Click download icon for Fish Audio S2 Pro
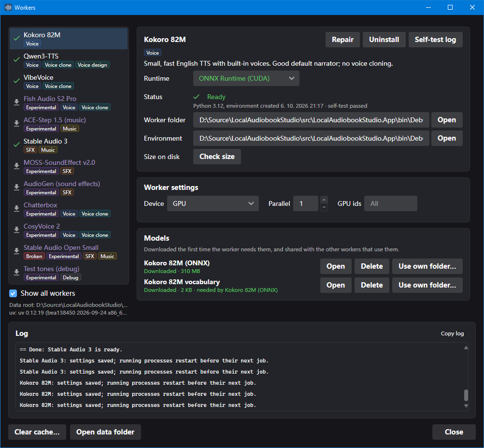Viewport: 484px width, 448px height. pos(17,102)
